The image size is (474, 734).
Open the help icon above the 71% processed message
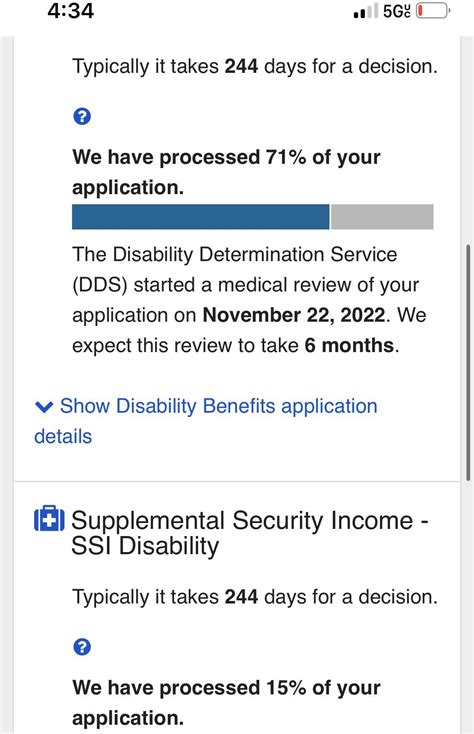(x=82, y=116)
